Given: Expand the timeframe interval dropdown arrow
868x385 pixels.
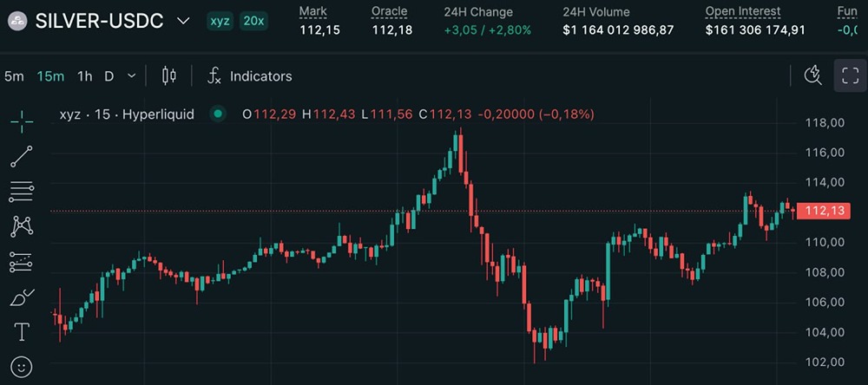Looking at the screenshot, I should coord(131,76).
